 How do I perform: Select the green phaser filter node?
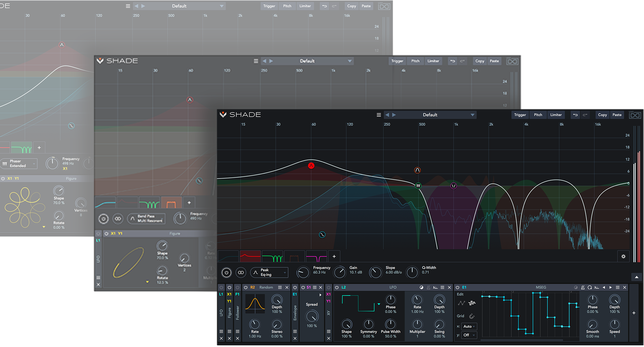[418, 186]
